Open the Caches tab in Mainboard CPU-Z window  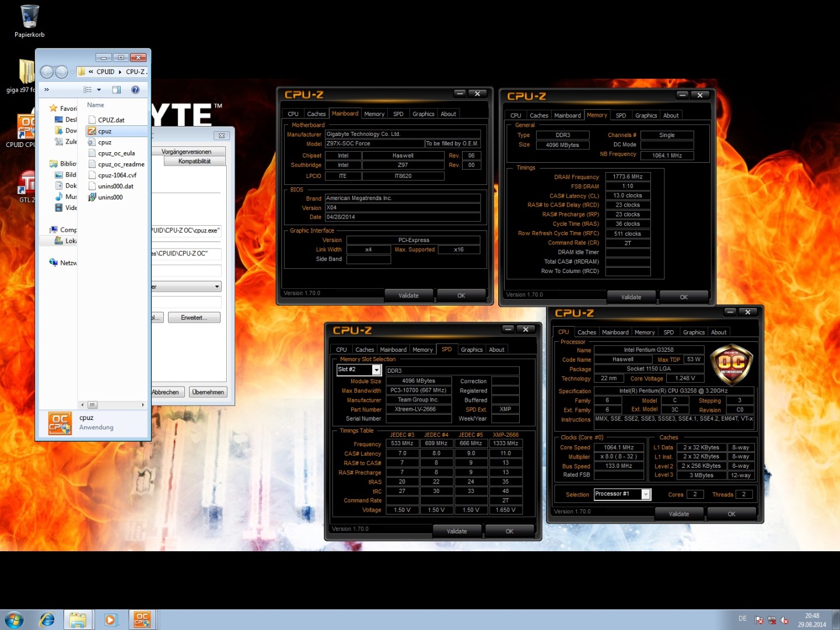point(316,114)
